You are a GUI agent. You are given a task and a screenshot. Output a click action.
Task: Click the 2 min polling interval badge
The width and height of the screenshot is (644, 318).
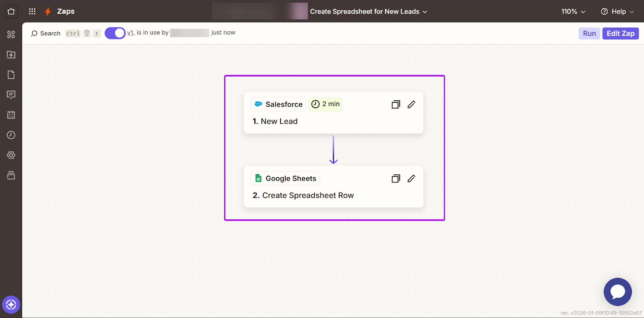tap(326, 104)
